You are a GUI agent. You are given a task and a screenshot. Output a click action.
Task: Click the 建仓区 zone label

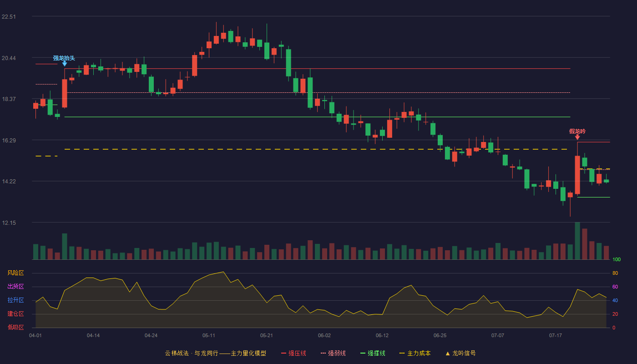pyautogui.click(x=15, y=314)
